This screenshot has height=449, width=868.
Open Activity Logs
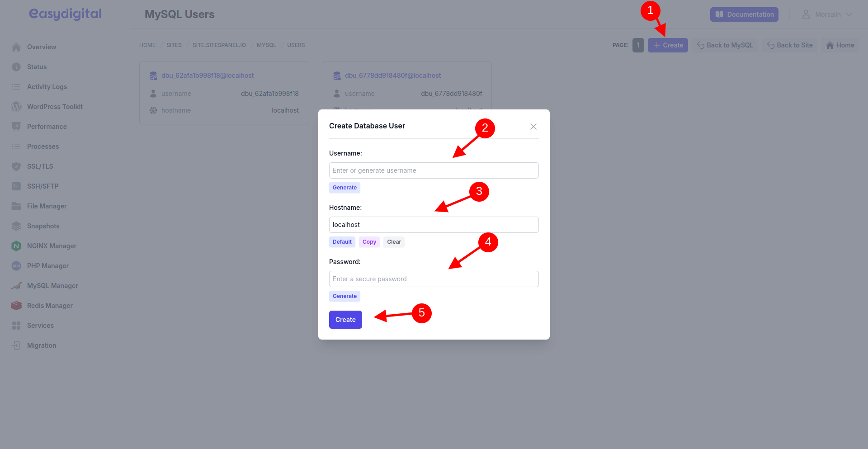point(47,86)
